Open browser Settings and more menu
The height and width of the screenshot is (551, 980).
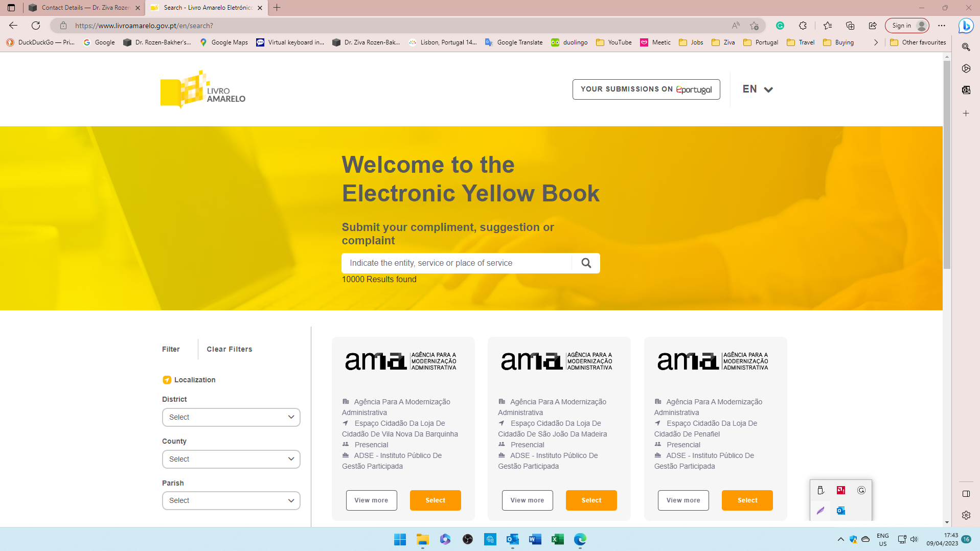942,26
